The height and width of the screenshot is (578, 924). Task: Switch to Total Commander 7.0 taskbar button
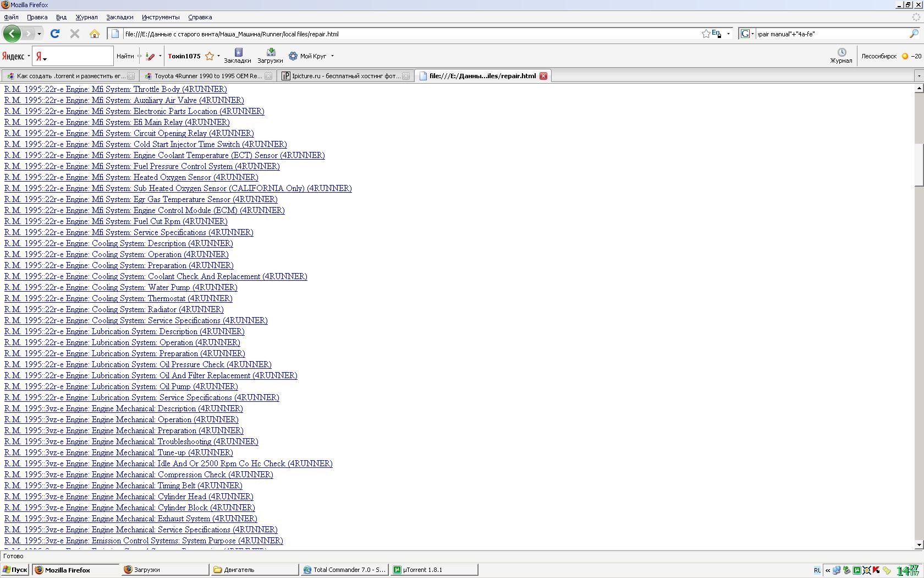(344, 570)
